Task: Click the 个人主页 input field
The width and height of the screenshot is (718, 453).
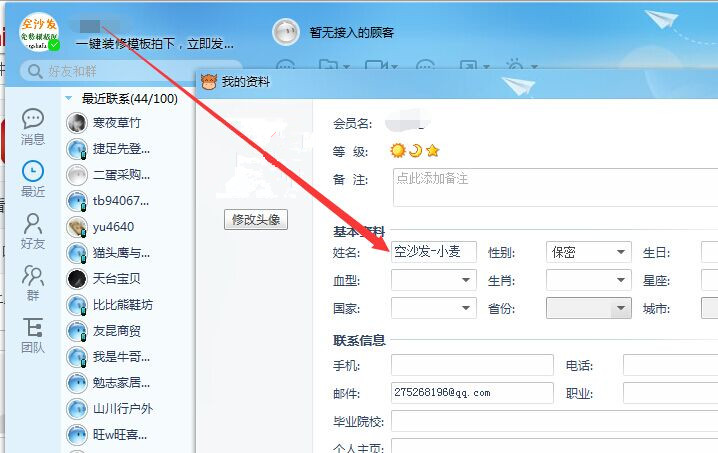Action: point(555,446)
